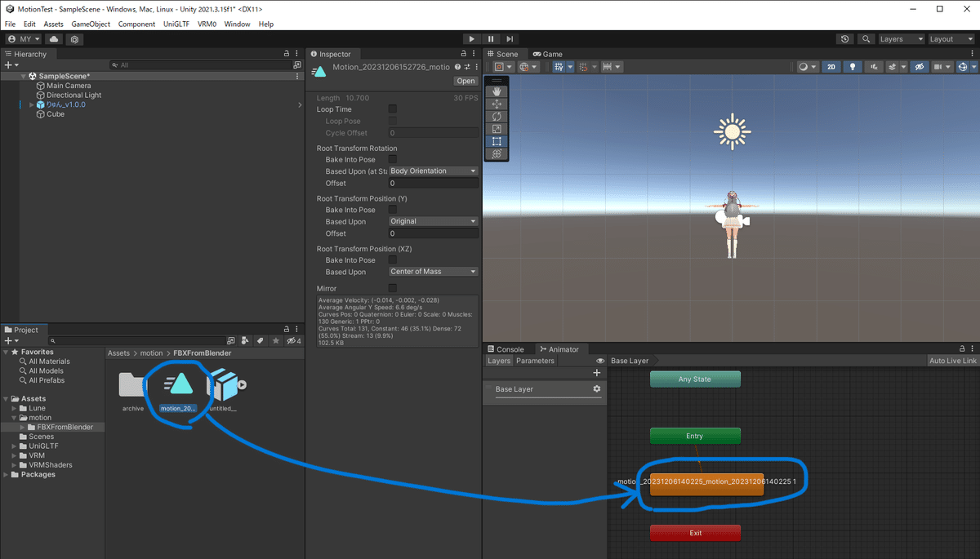The width and height of the screenshot is (980, 559).
Task: Open the Inspector help icon for the motion clip
Action: [457, 67]
